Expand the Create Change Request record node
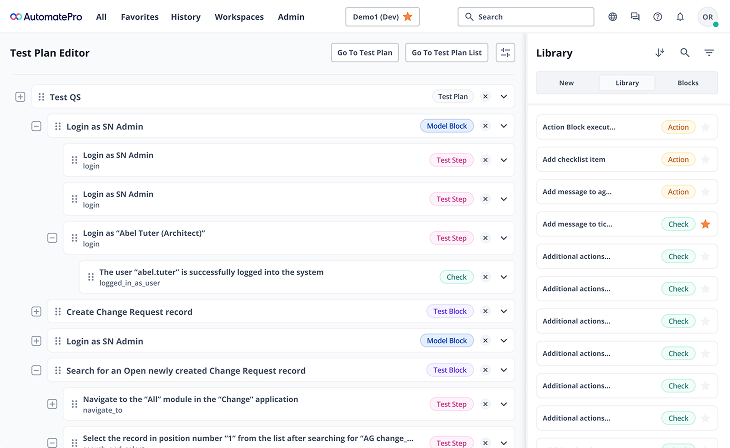 point(36,312)
